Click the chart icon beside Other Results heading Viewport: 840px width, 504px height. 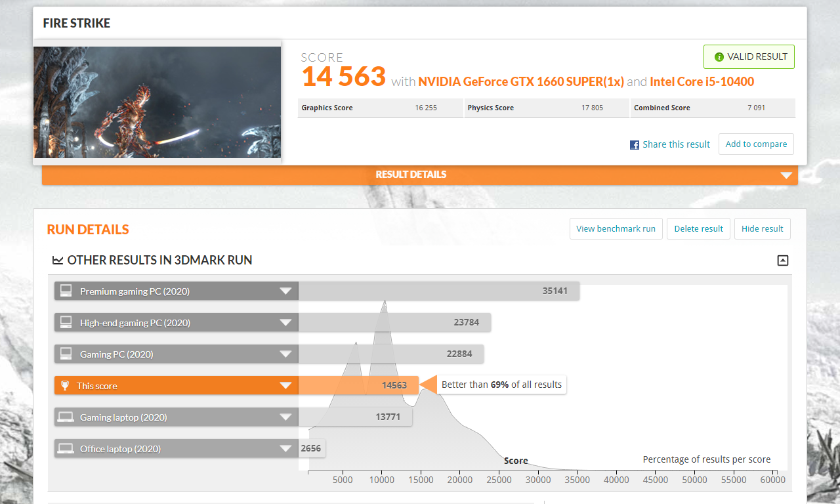58,261
